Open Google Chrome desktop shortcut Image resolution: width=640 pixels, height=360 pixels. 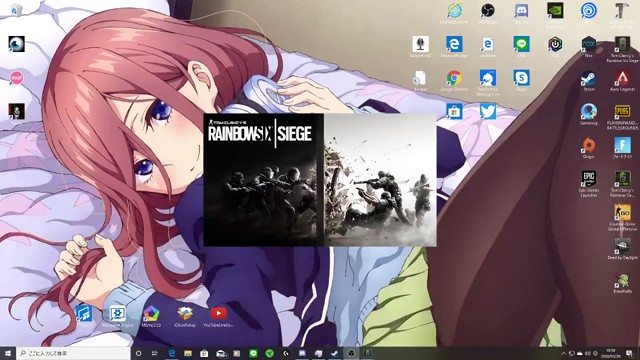tap(454, 78)
